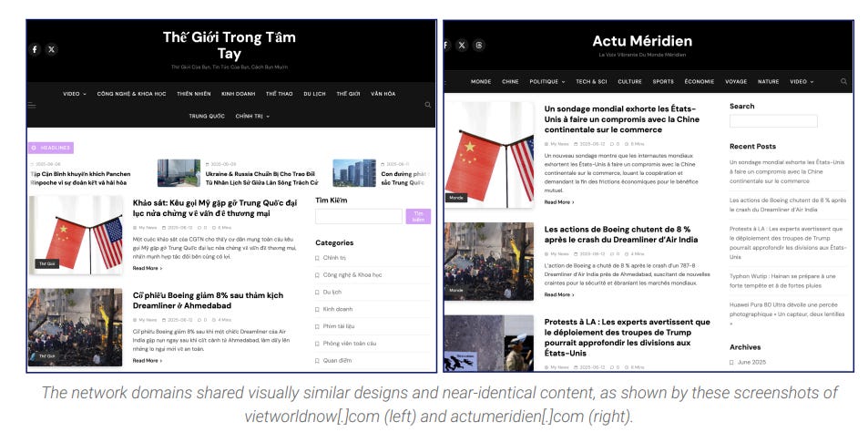Open THẾ GIỚI menu item
The width and height of the screenshot is (868, 432).
(348, 94)
